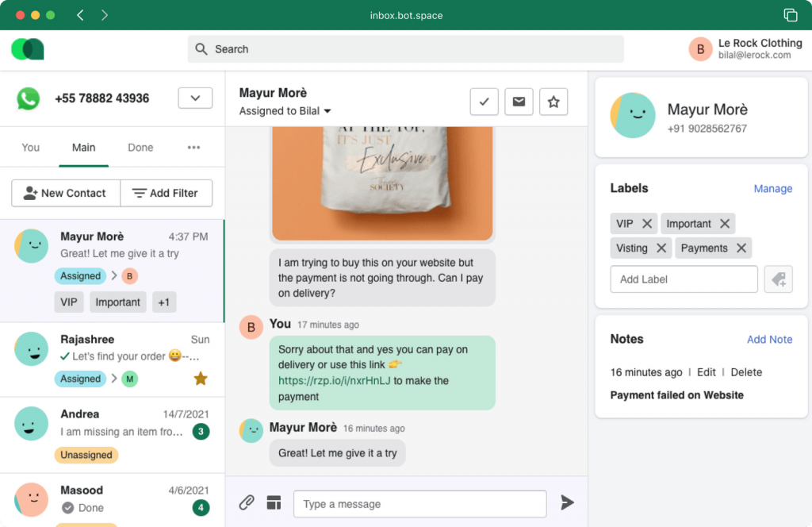Click the window tabs overview icon

tap(791, 15)
